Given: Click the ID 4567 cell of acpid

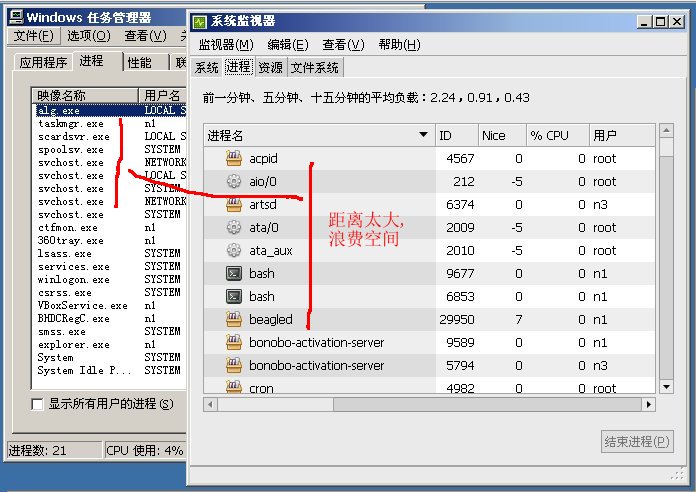Looking at the screenshot, I should click(x=460, y=159).
